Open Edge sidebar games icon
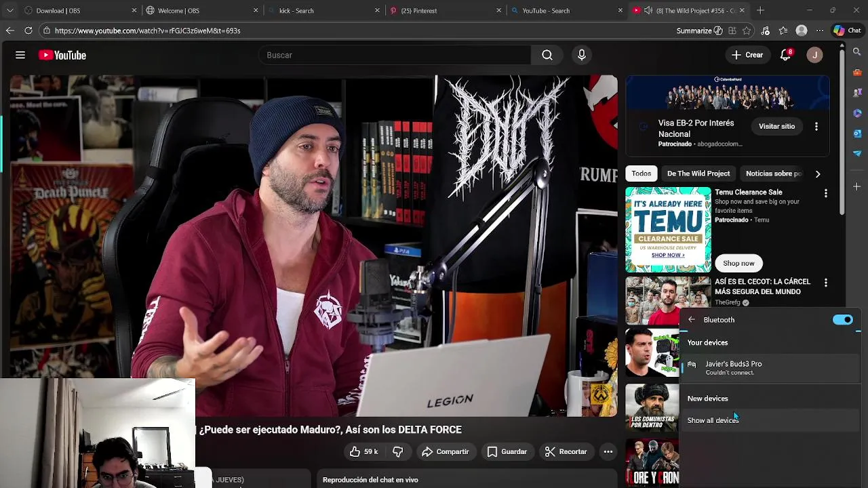 [858, 93]
